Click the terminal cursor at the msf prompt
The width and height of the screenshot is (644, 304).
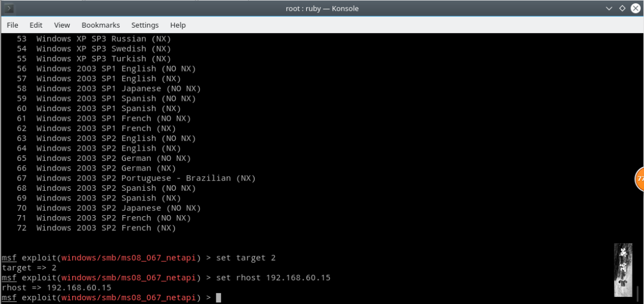pyautogui.click(x=218, y=298)
